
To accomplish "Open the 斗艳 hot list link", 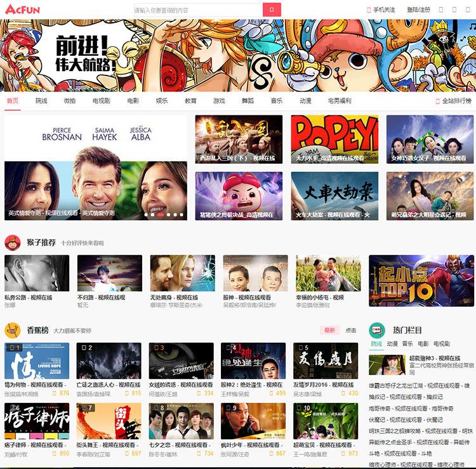I will 400,454.
